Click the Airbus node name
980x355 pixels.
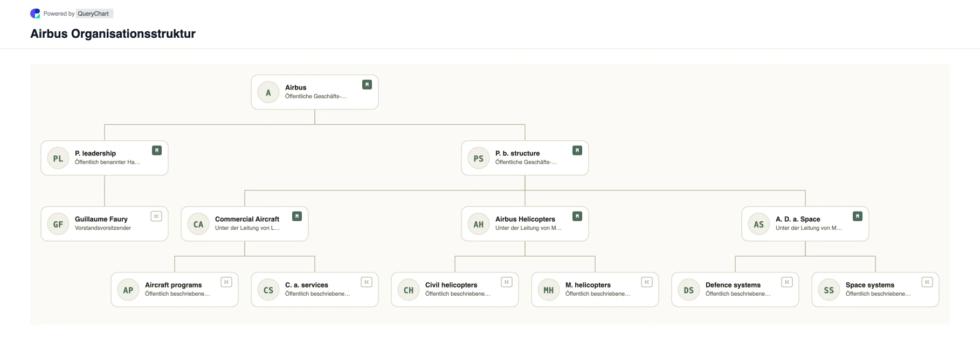(295, 87)
